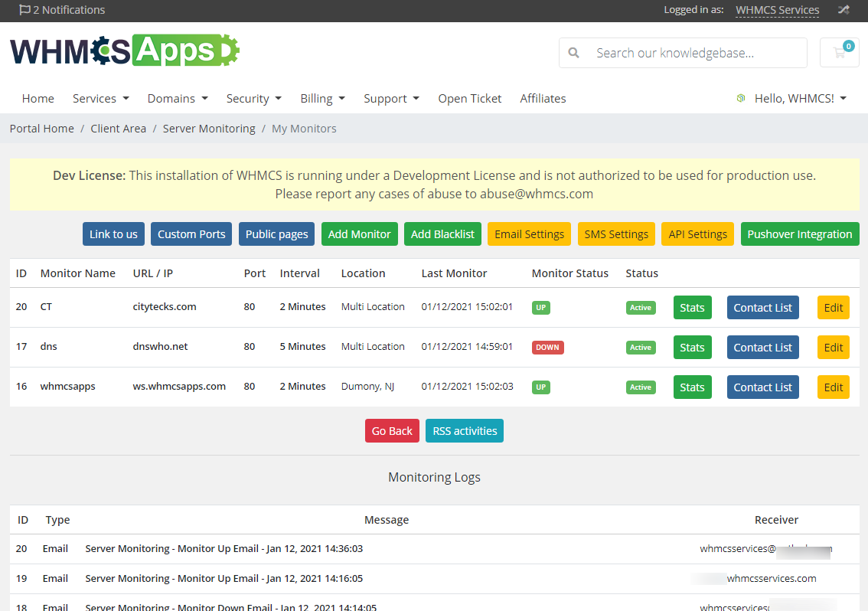Expand the Domains menu
This screenshot has width=868, height=611.
point(178,99)
